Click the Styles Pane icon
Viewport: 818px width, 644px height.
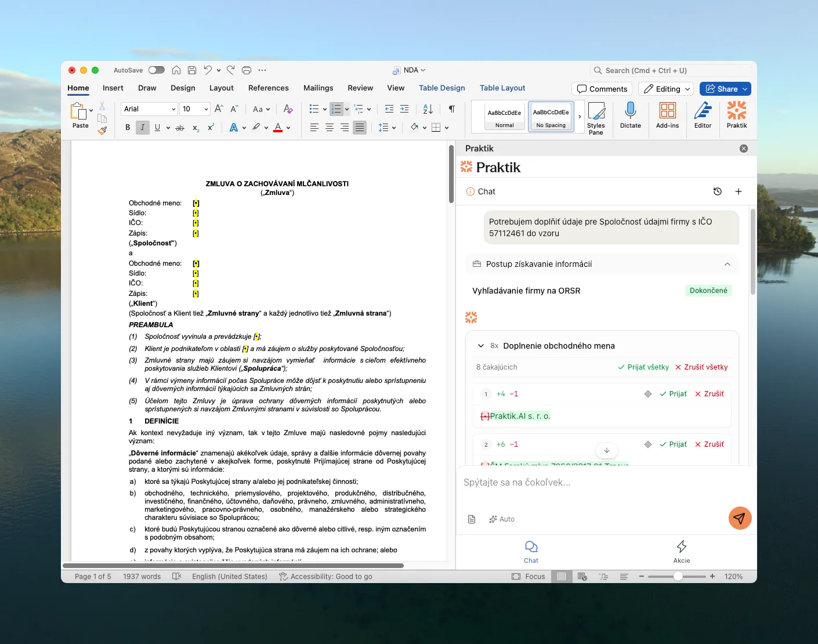pos(596,111)
